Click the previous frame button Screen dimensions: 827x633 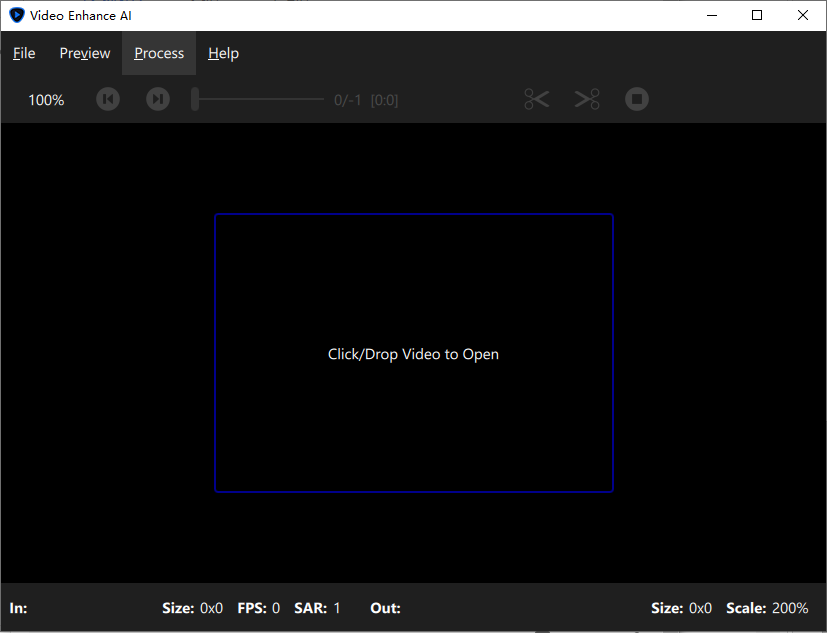pos(108,99)
